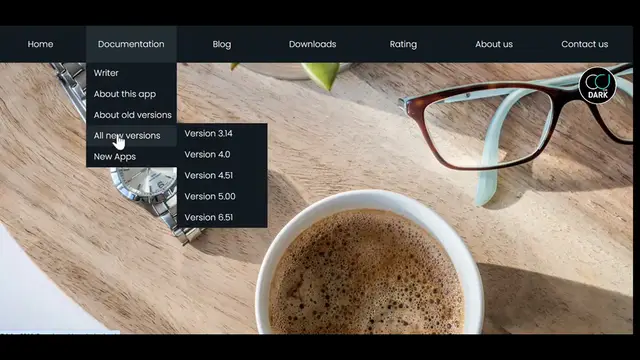Select Version 4.51 entry
640x360 pixels.
tap(222, 176)
